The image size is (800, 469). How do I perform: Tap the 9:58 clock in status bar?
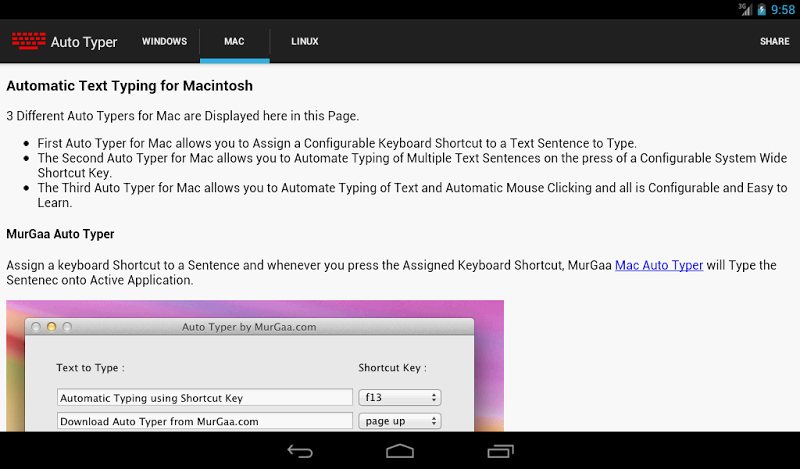click(783, 10)
